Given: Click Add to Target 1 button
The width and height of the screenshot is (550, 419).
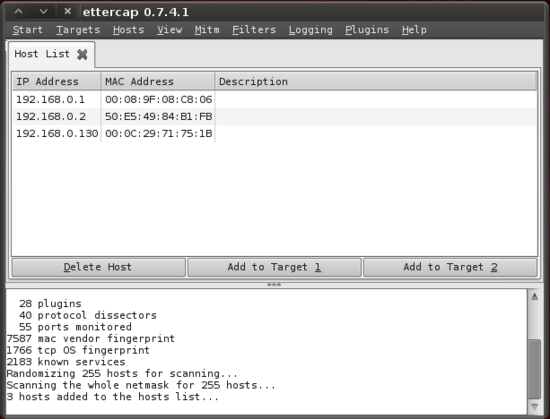Looking at the screenshot, I should click(x=274, y=267).
